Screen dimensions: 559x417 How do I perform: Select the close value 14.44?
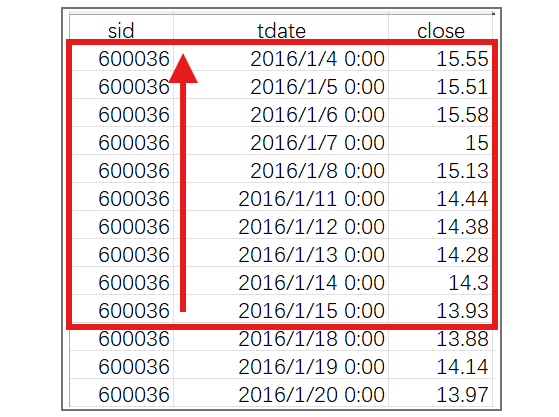tap(441, 197)
